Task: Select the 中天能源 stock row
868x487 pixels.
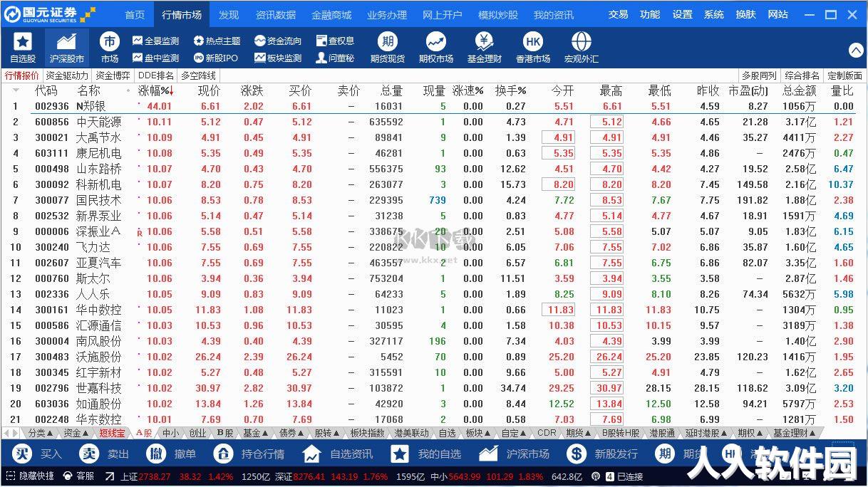Action: click(433, 122)
